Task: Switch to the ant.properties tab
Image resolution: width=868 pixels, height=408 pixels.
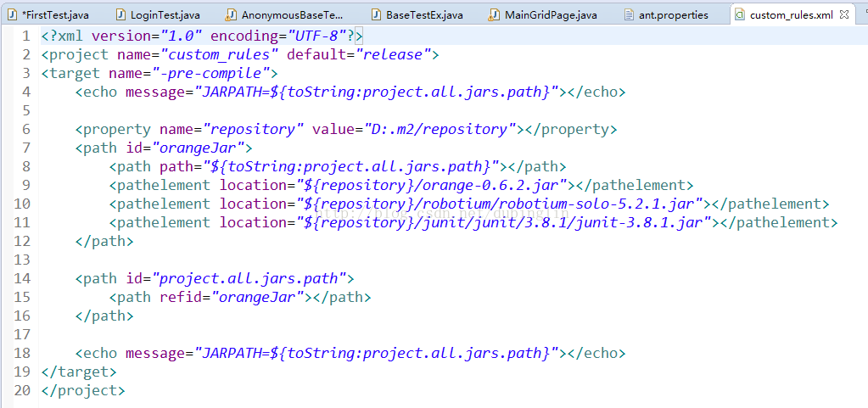Action: point(674,15)
